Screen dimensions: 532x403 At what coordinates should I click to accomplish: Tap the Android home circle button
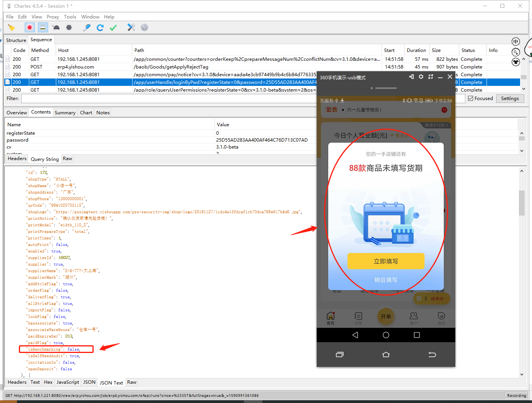click(386, 335)
